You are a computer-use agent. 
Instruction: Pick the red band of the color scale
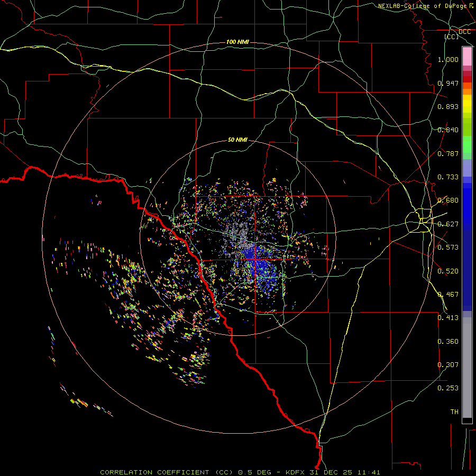tap(467, 79)
